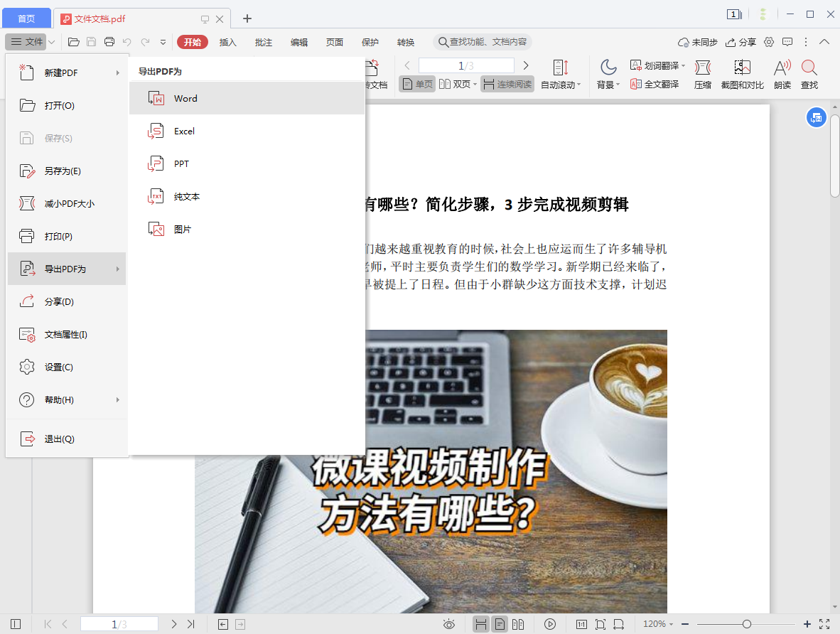Switch to the 开始 ribbon tab
The height and width of the screenshot is (634, 840).
click(x=193, y=42)
